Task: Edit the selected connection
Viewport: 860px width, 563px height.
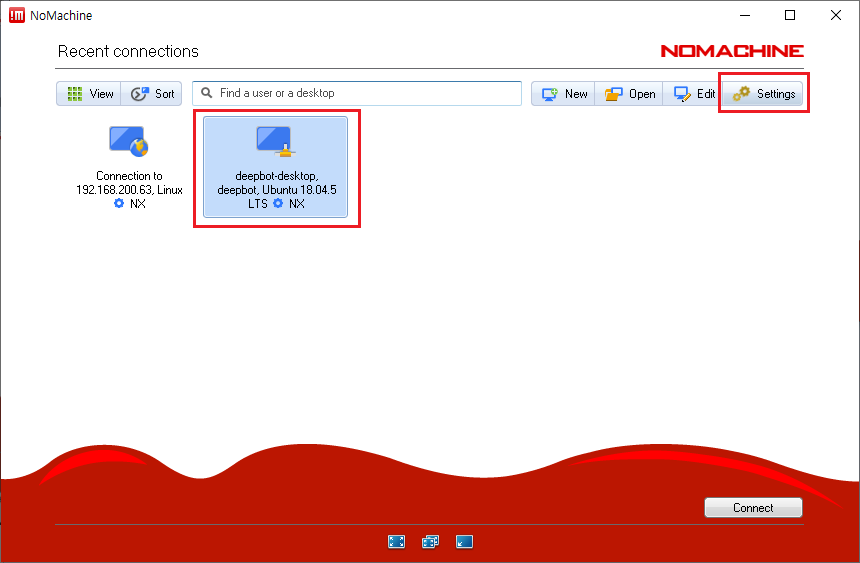Action: tap(693, 94)
